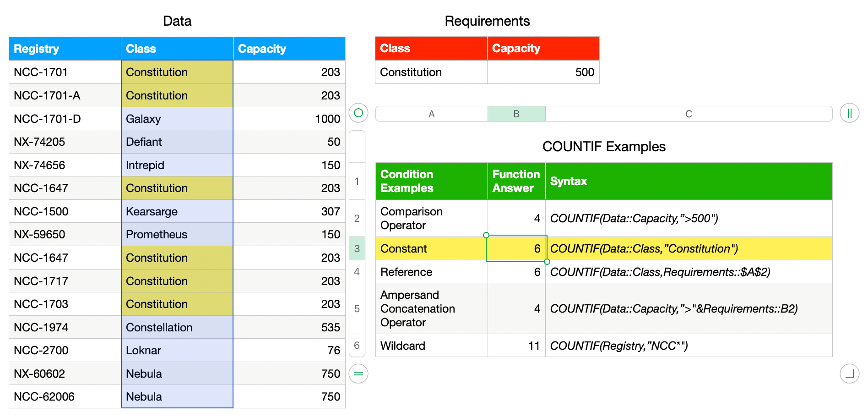The width and height of the screenshot is (868, 418).
Task: Select the Wildcard answer cell showing 11
Action: [516, 346]
